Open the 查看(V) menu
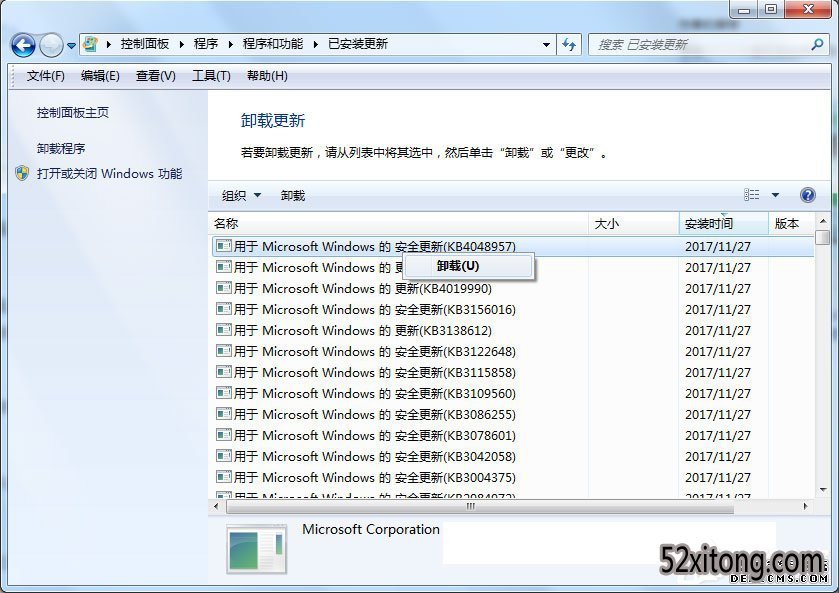Screen dimensions: 839x593 tap(156, 76)
